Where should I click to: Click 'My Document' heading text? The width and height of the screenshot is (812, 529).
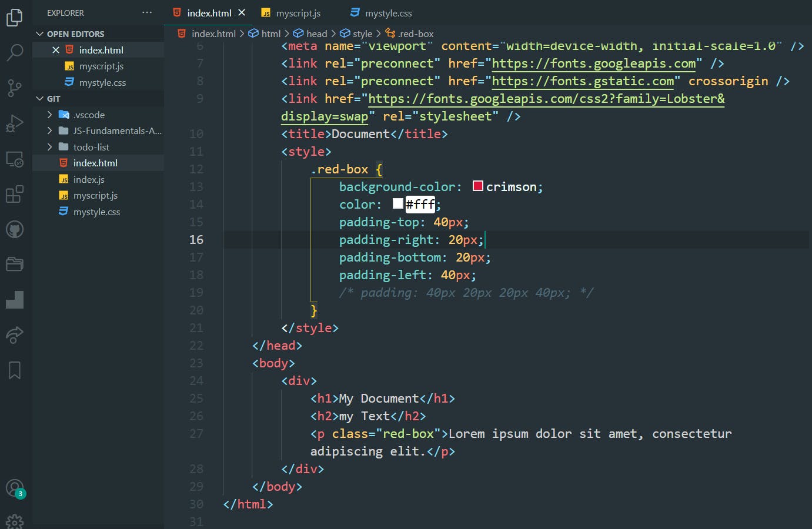[379, 399]
